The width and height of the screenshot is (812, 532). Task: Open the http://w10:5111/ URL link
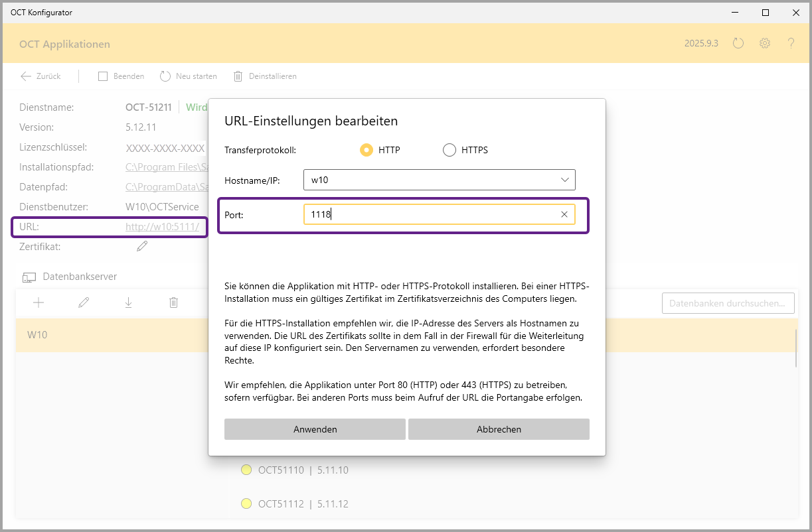click(x=162, y=227)
